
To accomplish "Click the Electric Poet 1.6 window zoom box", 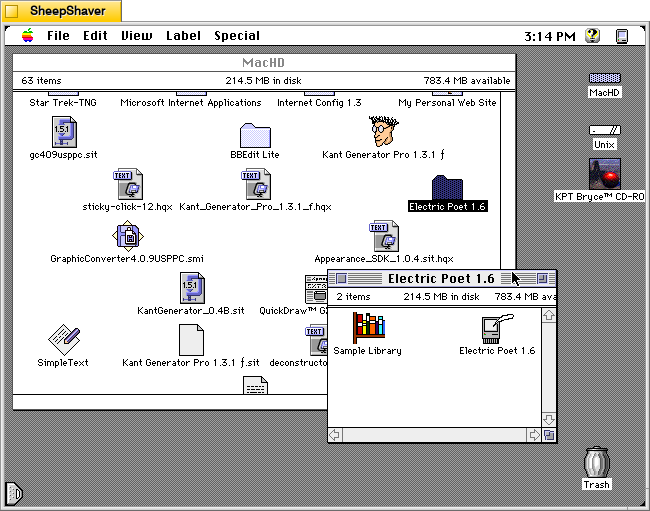I will [x=542, y=279].
